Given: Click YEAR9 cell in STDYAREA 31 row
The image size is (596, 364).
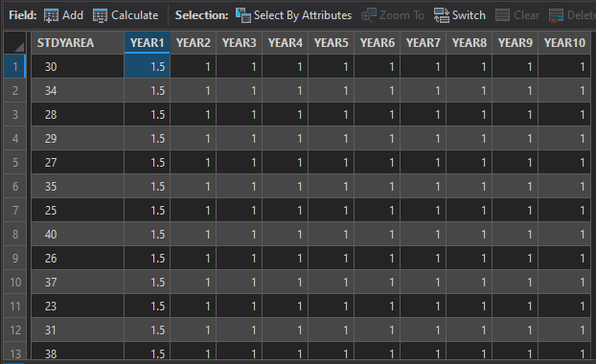Looking at the screenshot, I should click(516, 330).
